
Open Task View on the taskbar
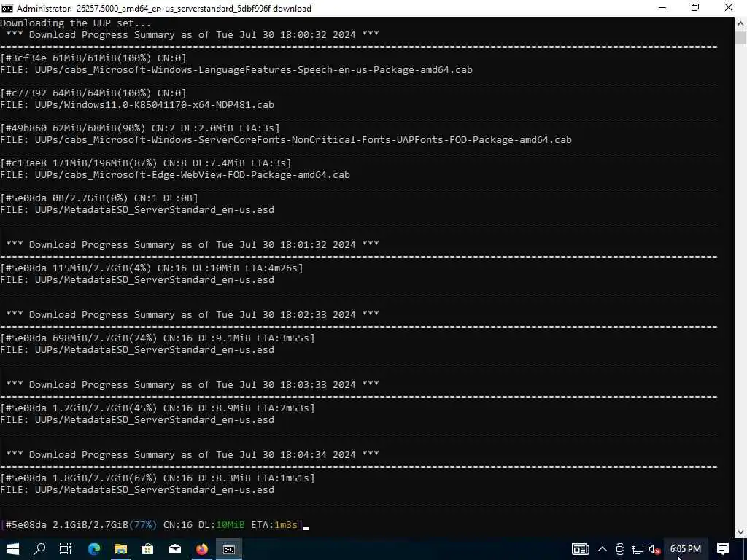click(x=66, y=549)
